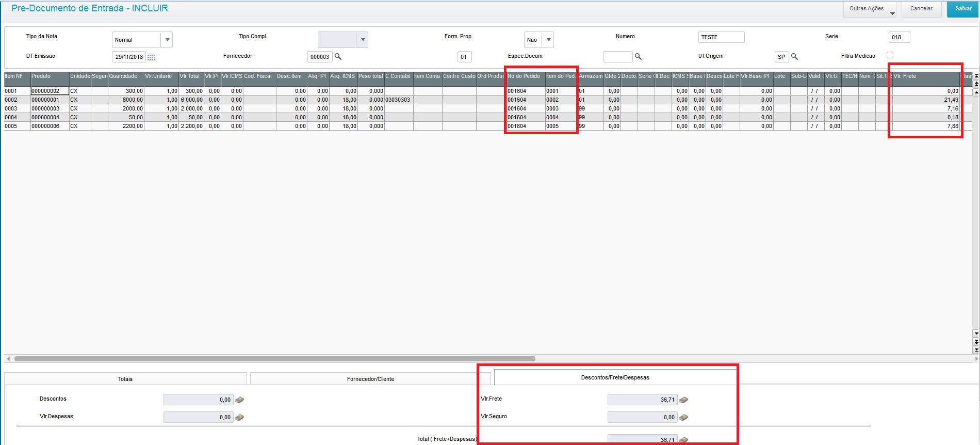Click quantity cell 2200,00

click(126, 126)
